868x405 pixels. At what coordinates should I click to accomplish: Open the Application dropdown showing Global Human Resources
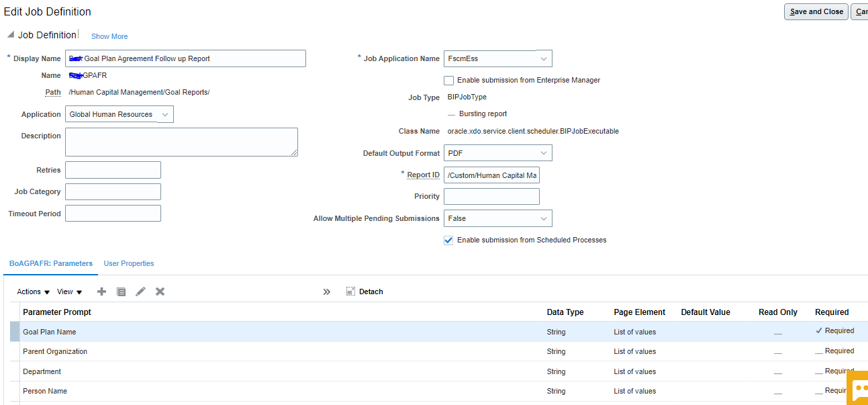tap(165, 114)
